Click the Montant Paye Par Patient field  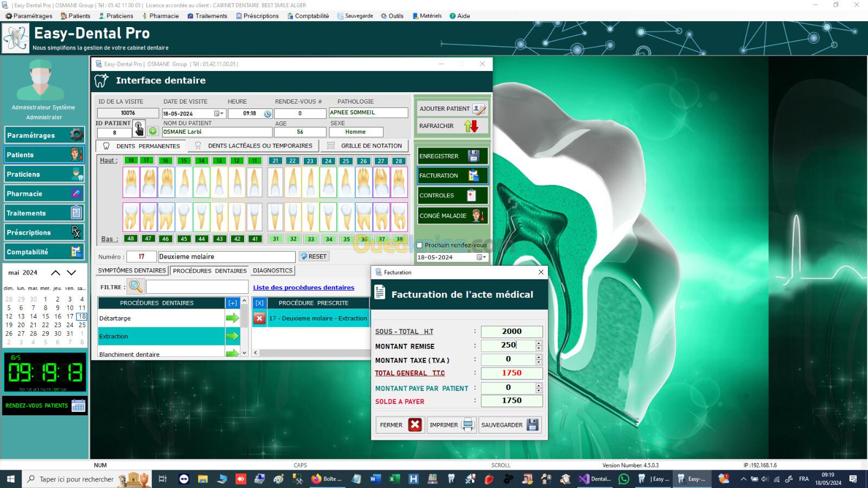508,388
